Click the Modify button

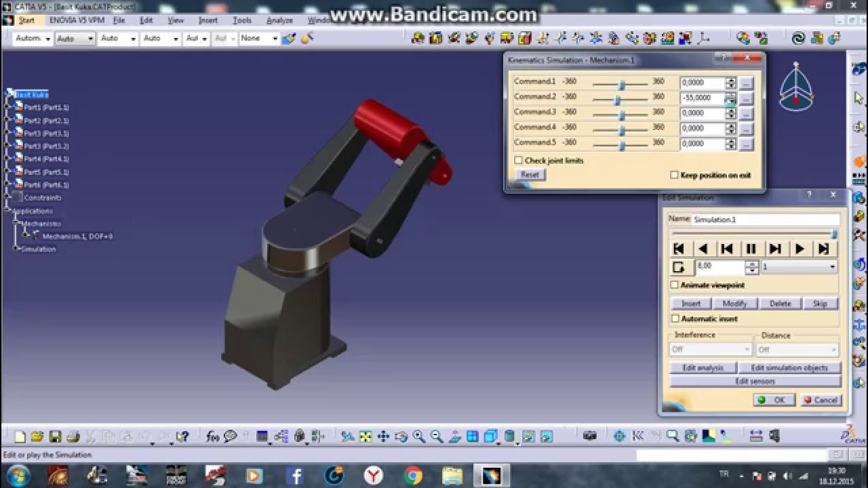point(735,304)
